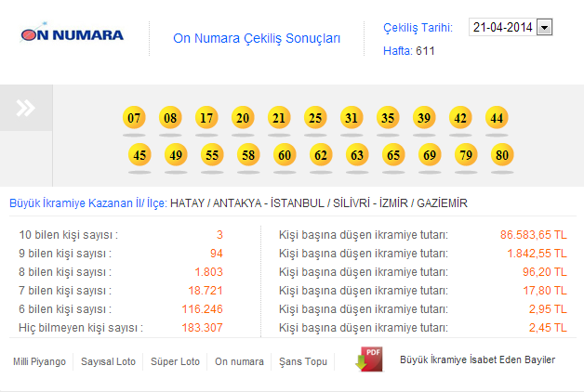Screen dimensions: 584x392
Task: Click the double chevron arrow icon
Action: click(26, 109)
